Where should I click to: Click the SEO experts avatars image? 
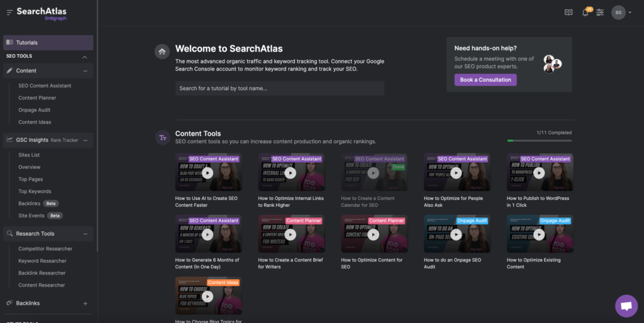[552, 64]
